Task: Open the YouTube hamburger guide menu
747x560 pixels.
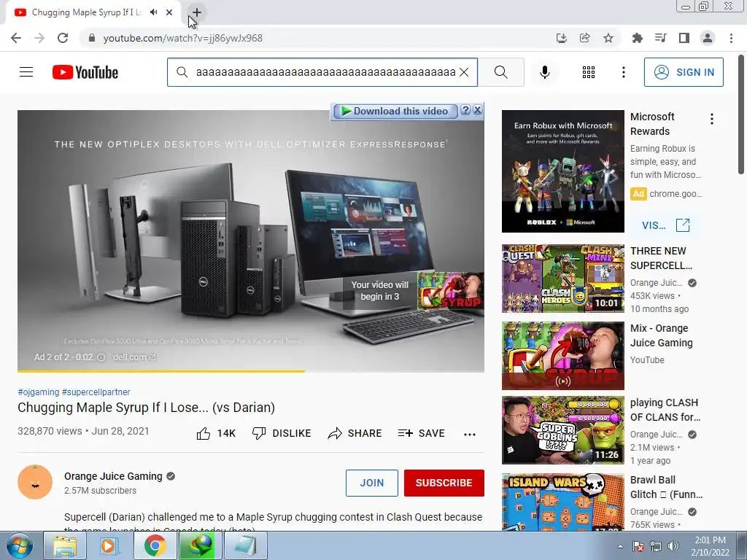Action: pos(26,72)
